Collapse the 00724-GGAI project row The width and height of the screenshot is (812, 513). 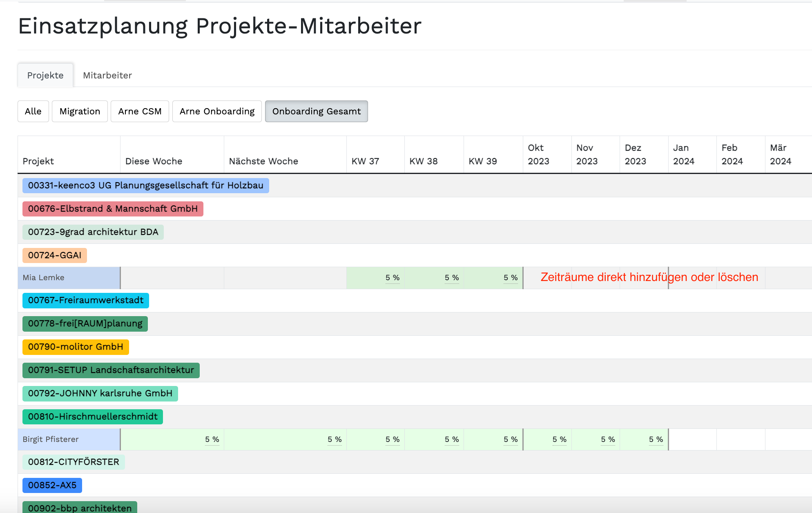54,255
